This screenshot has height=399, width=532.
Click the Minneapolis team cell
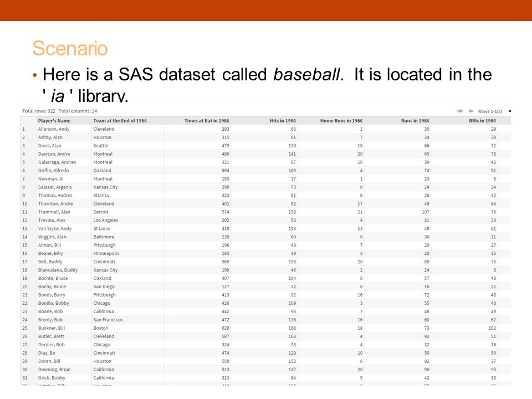106,253
